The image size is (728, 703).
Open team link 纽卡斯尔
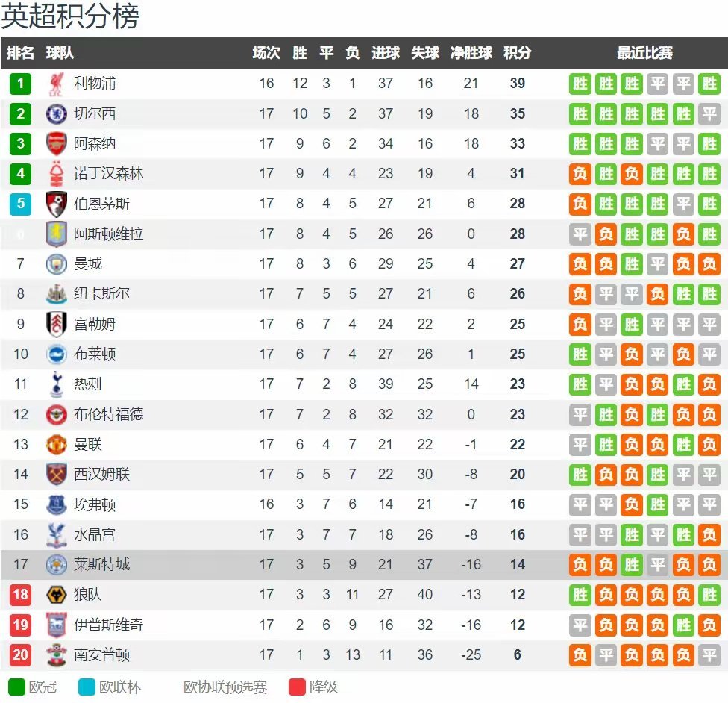tap(101, 294)
